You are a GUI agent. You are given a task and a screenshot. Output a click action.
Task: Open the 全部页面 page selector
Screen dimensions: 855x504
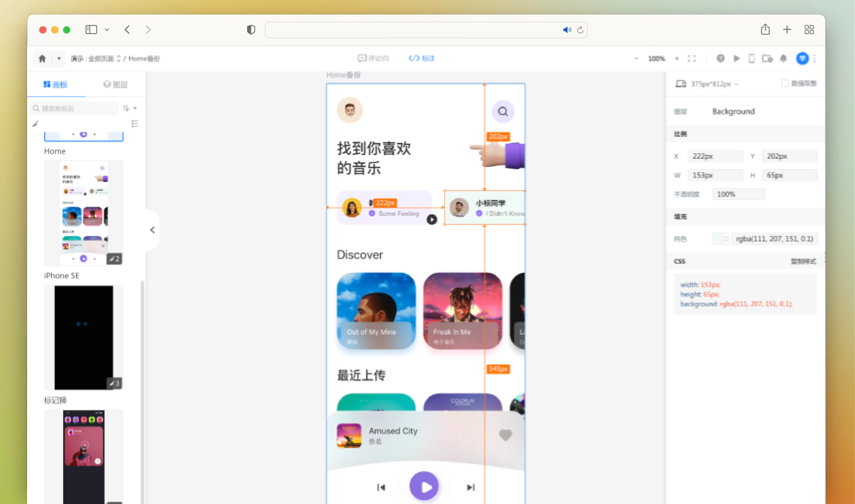click(x=104, y=59)
